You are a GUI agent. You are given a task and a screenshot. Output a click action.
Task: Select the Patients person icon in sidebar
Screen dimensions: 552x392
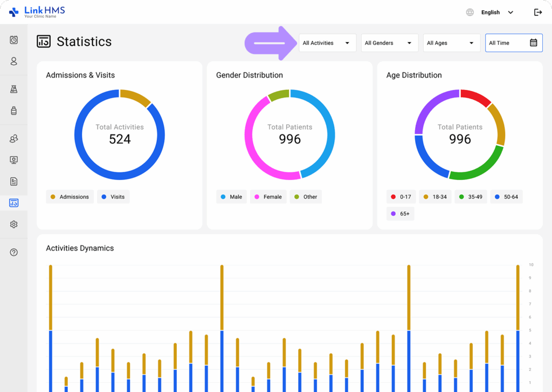click(13, 61)
